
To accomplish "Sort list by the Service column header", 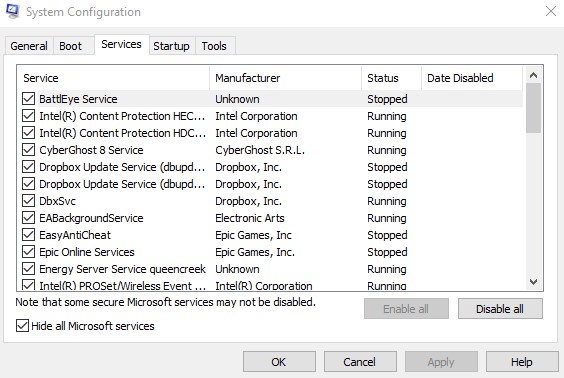I will 113,78.
